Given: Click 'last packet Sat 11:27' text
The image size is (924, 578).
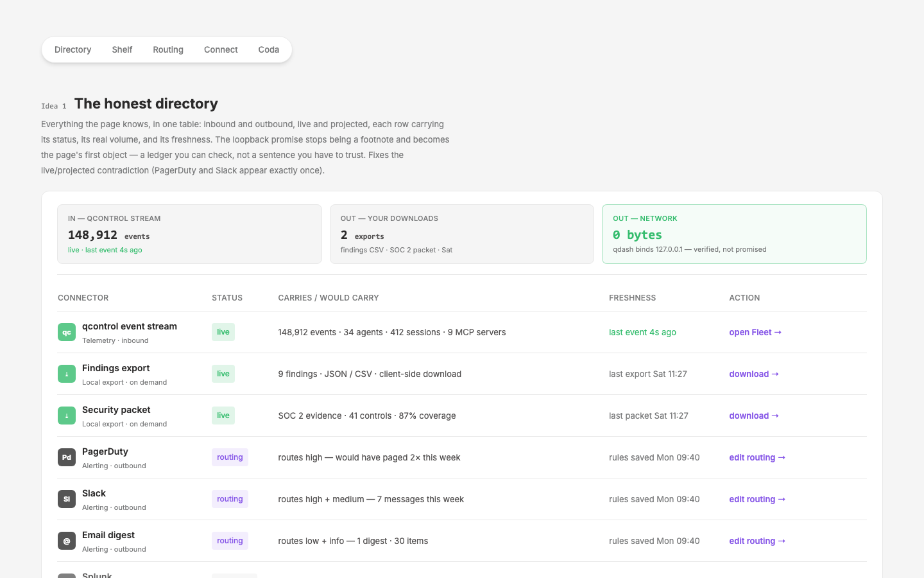Looking at the screenshot, I should point(649,416).
